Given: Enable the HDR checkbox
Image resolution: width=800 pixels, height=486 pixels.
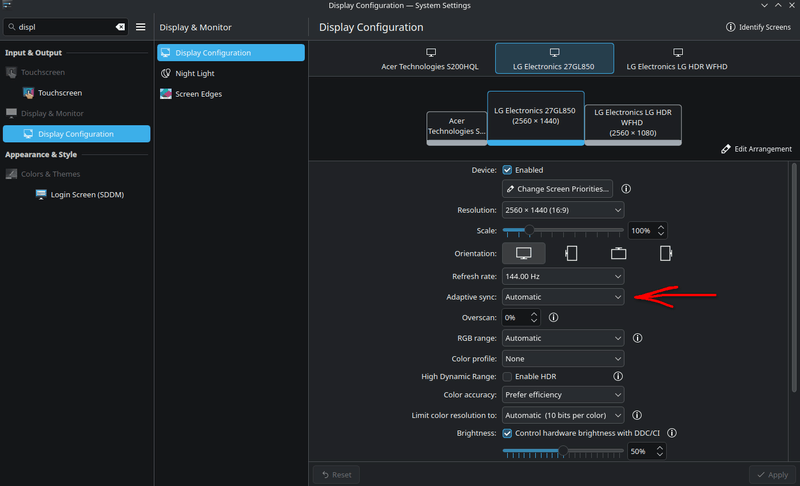Looking at the screenshot, I should point(507,376).
